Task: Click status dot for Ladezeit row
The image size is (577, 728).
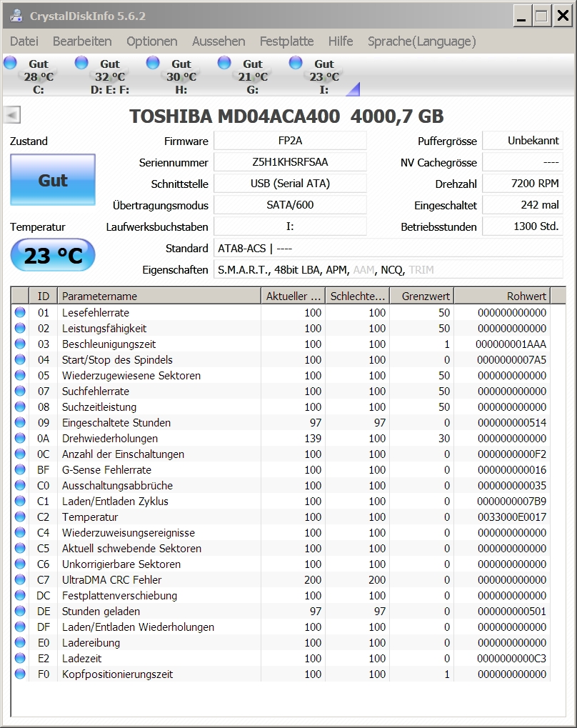Action: (x=20, y=659)
